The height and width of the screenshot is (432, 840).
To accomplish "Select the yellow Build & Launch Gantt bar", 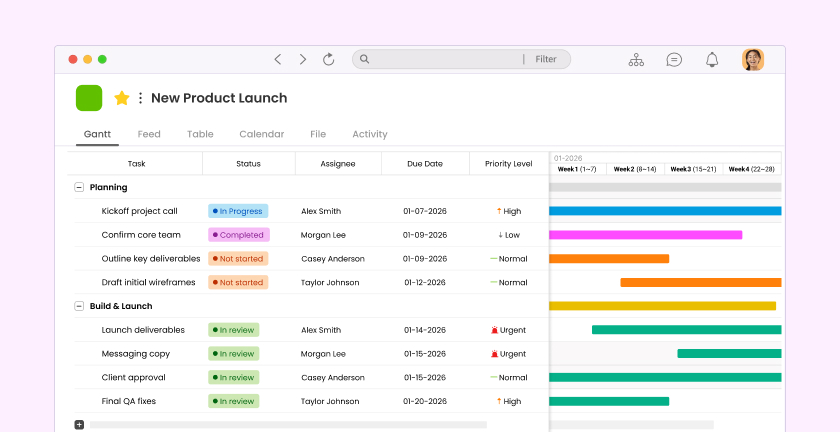I will coord(662,306).
